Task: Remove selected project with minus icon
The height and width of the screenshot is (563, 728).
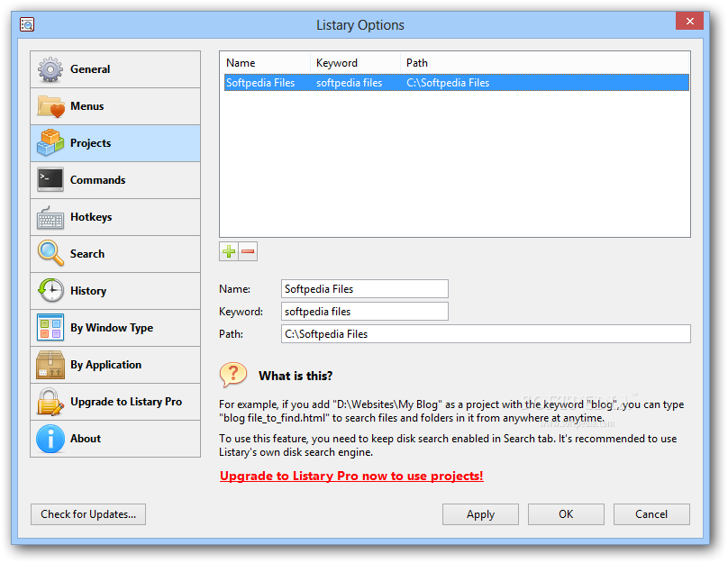Action: tap(248, 251)
